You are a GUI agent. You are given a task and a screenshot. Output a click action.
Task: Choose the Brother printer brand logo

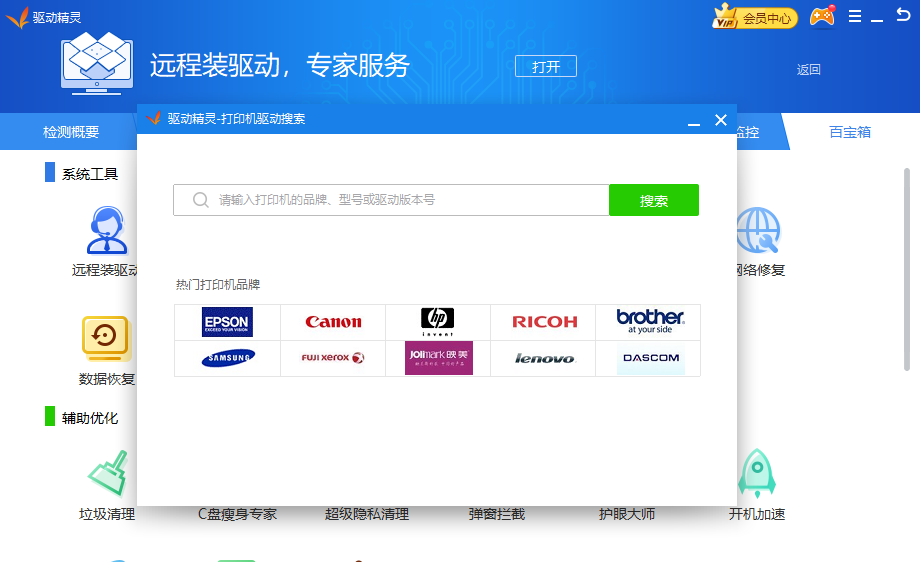pos(650,321)
